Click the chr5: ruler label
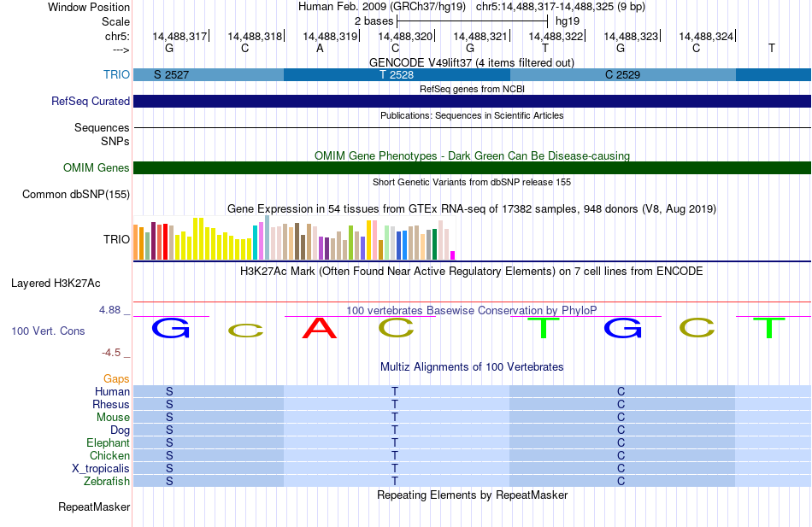The height and width of the screenshot is (527, 812). [x=117, y=36]
